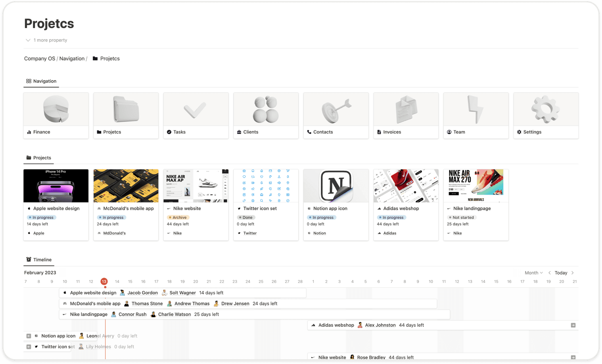This screenshot has height=364, width=602.
Task: Select the Projects view tab
Action: [x=39, y=158]
